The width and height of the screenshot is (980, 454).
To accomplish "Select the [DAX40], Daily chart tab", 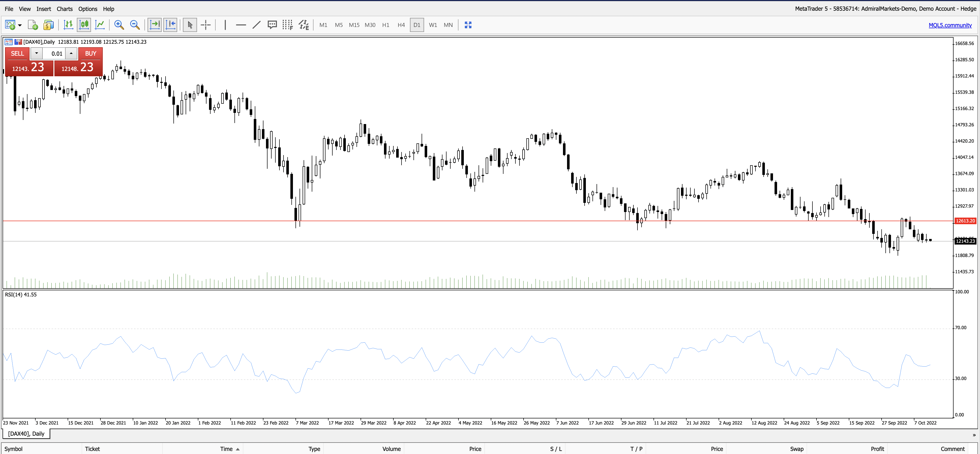I will pos(26,433).
